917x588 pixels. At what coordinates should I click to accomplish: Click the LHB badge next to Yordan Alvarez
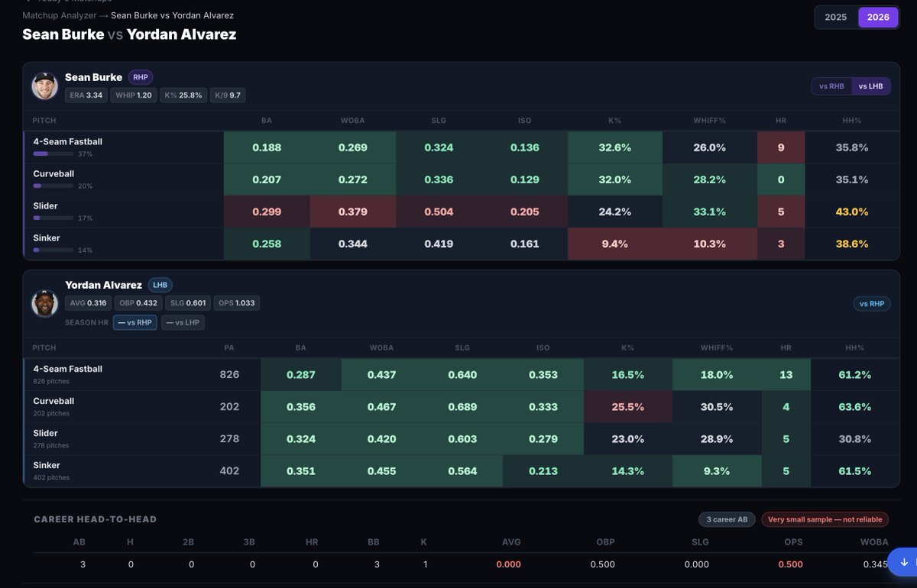160,285
